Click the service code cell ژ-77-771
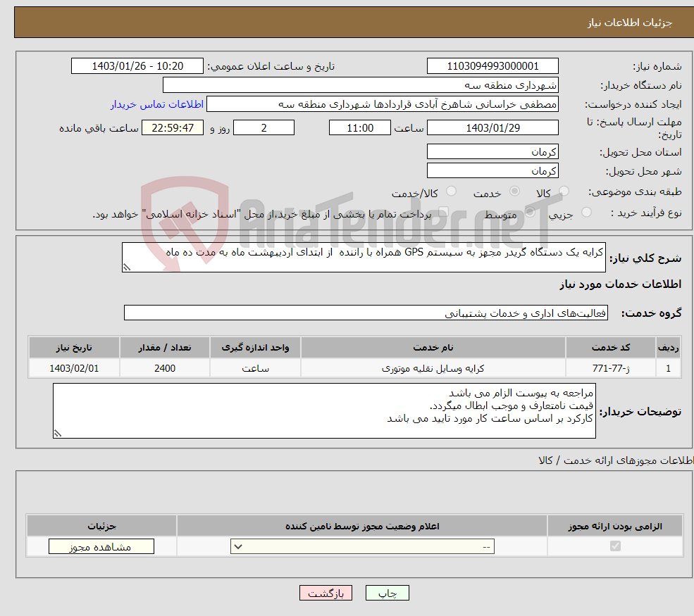The height and width of the screenshot is (616, 694). coord(610,368)
